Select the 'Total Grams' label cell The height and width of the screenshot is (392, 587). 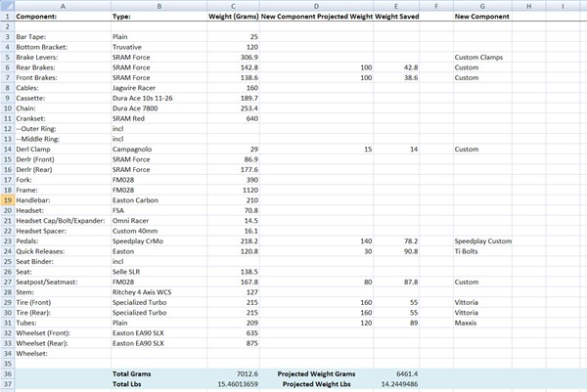[158, 373]
